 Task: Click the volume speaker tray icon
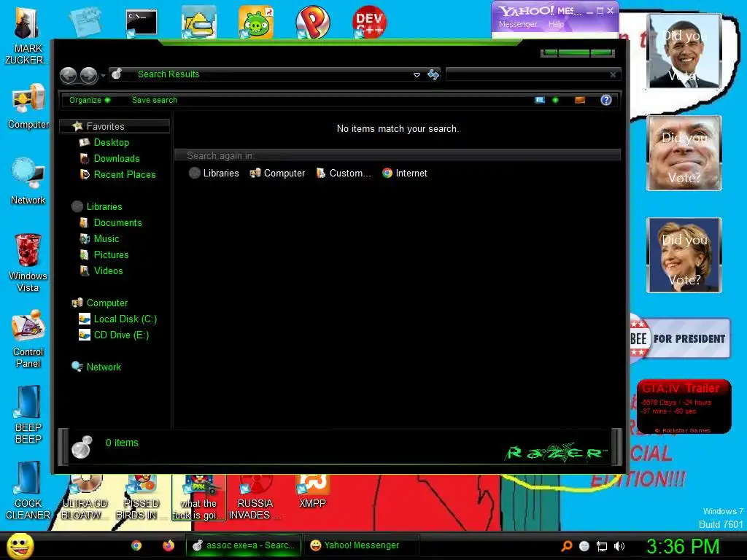tap(619, 546)
